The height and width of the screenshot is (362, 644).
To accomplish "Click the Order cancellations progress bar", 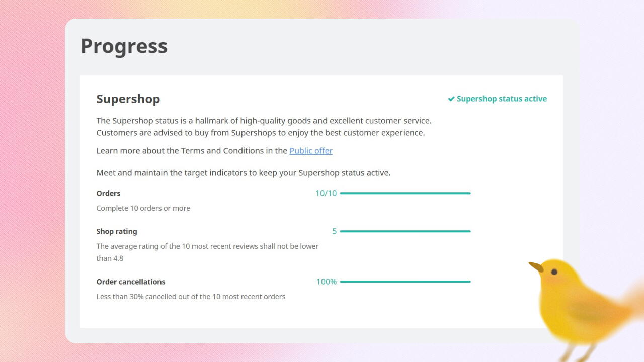I will coord(405,282).
